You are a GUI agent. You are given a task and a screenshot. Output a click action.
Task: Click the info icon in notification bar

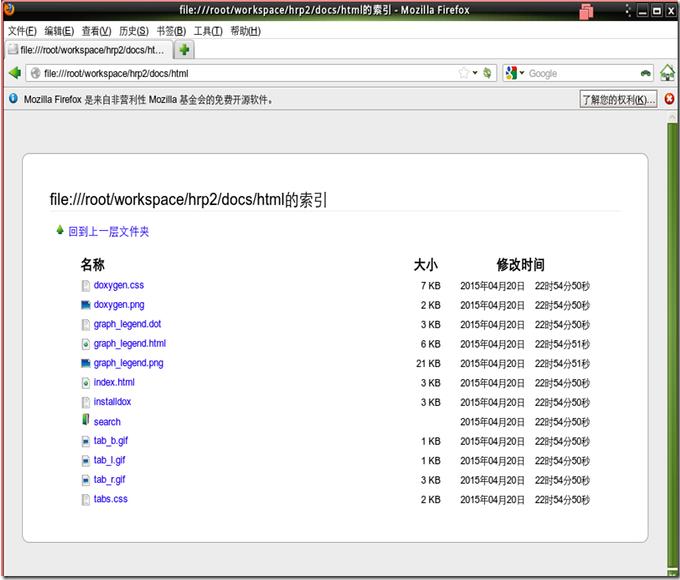(x=13, y=98)
